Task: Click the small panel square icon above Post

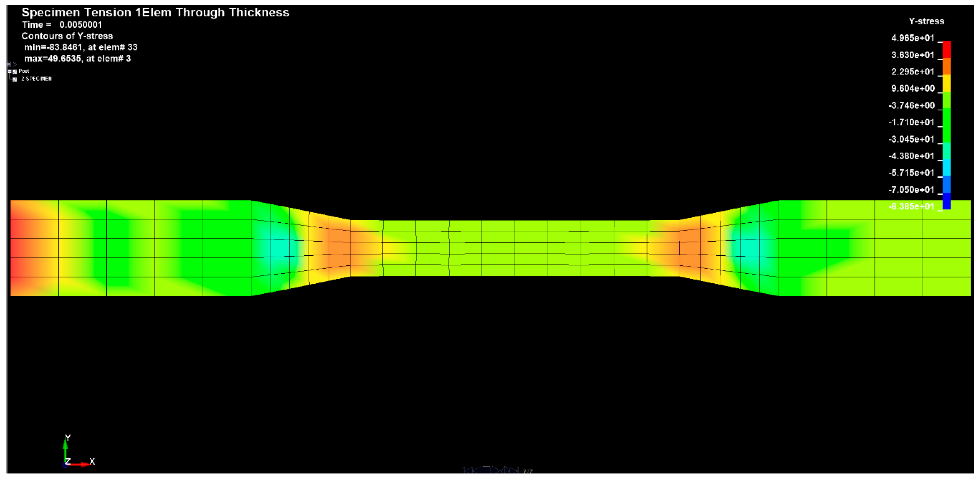Action: [x=9, y=64]
